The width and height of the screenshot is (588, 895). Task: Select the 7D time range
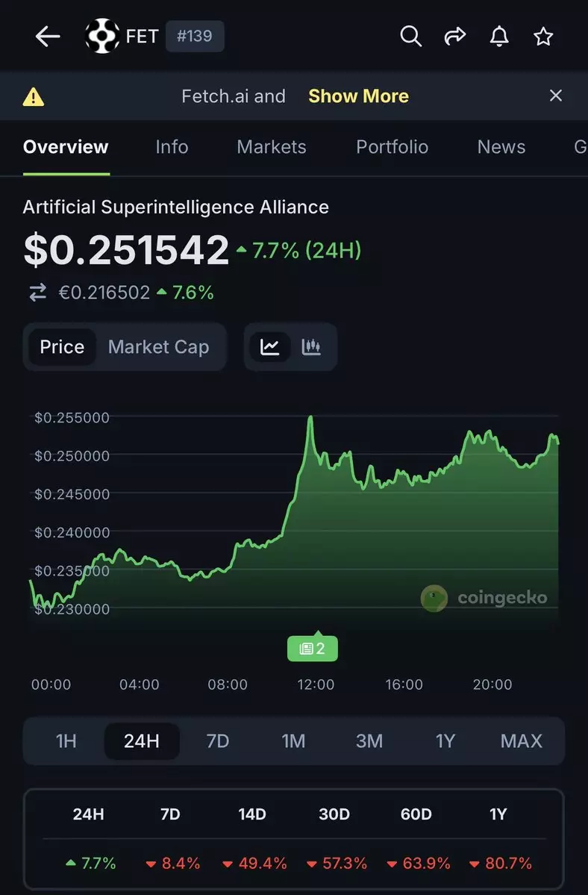(x=217, y=741)
